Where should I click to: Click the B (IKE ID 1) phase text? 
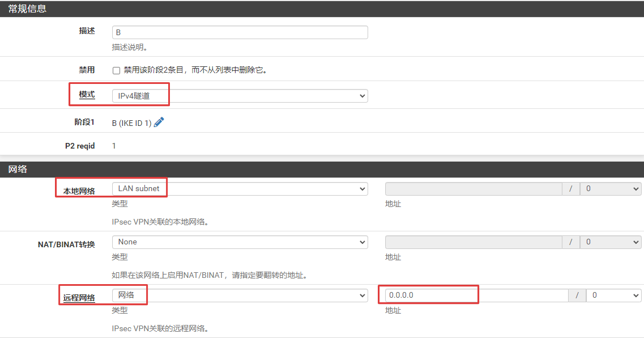(x=131, y=123)
